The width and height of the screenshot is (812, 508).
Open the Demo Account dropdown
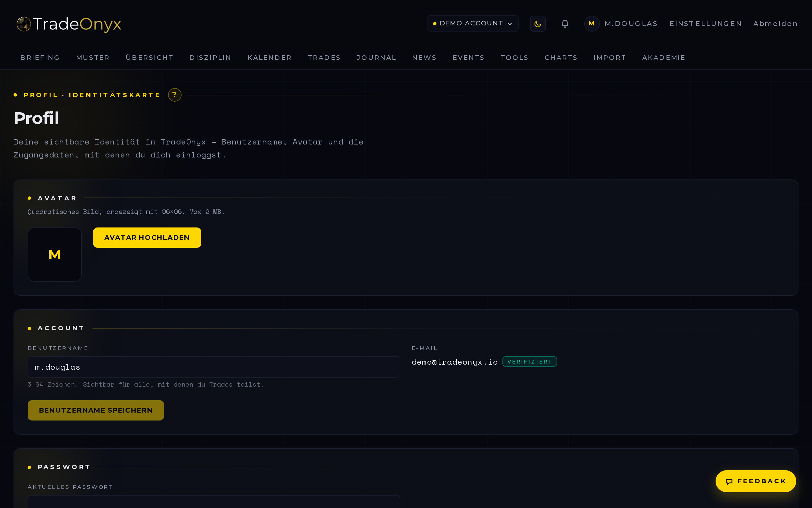tap(473, 23)
